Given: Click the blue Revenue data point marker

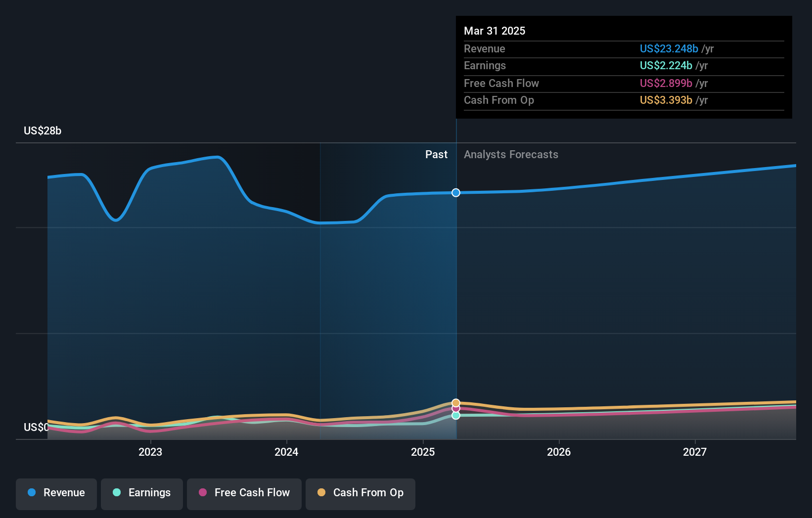Looking at the screenshot, I should [456, 192].
